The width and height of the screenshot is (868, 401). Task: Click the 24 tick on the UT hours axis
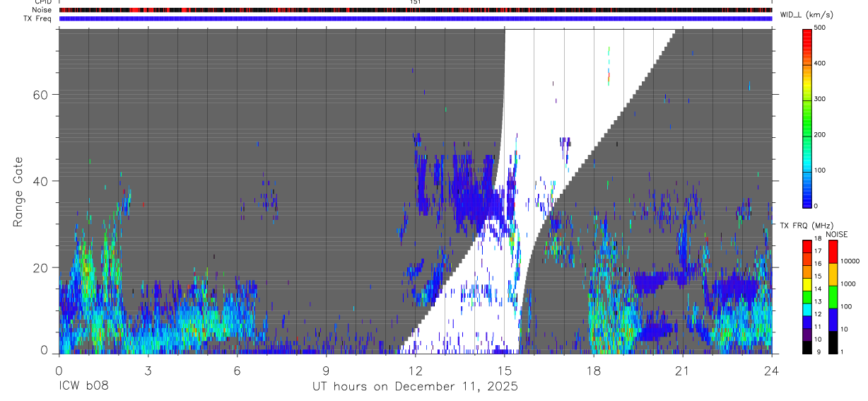[x=772, y=370]
